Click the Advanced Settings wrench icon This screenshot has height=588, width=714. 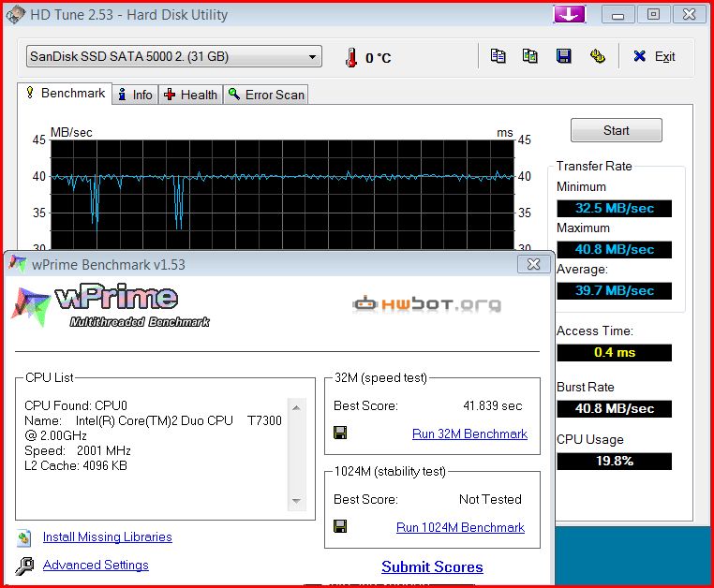24,566
